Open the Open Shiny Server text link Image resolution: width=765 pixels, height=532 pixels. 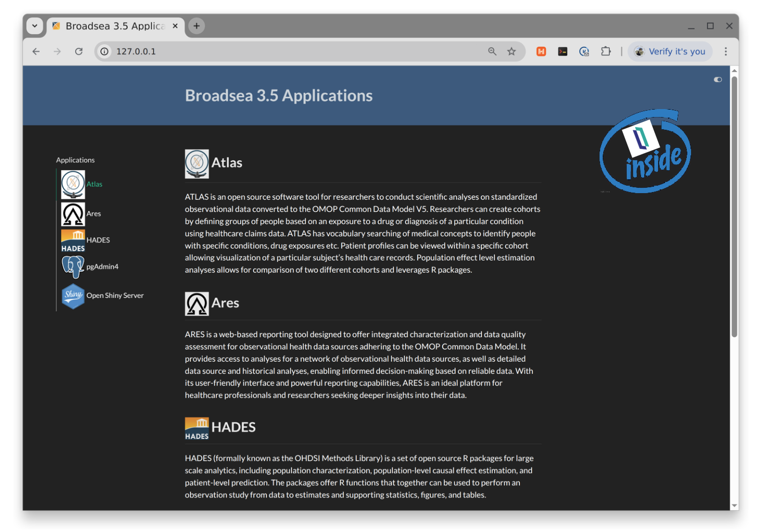(x=115, y=296)
